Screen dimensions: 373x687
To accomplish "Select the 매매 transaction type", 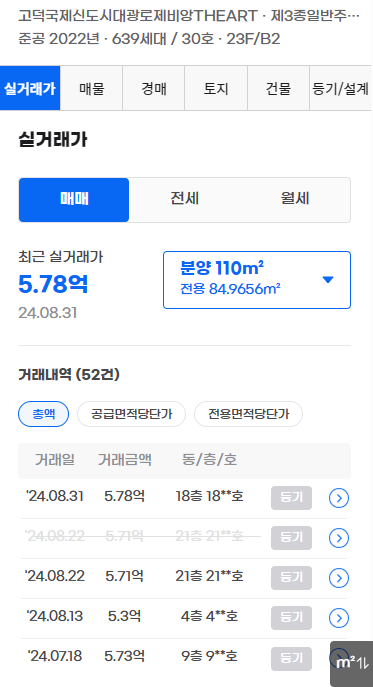I will [x=74, y=200].
